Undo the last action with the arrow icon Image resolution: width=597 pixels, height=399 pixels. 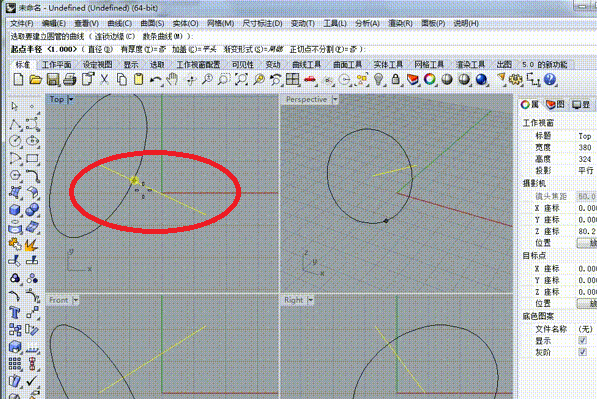pos(156,80)
